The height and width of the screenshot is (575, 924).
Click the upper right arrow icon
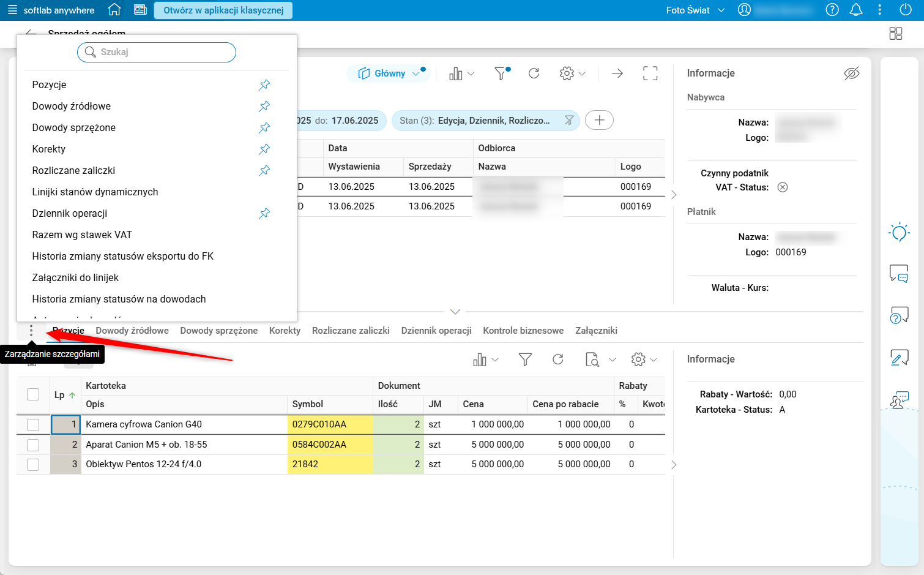[617, 73]
